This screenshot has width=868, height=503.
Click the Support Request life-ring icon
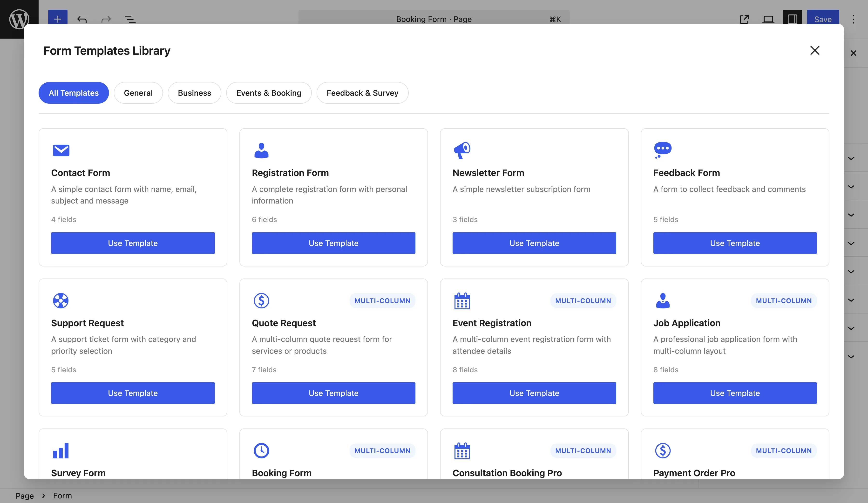coord(61,300)
